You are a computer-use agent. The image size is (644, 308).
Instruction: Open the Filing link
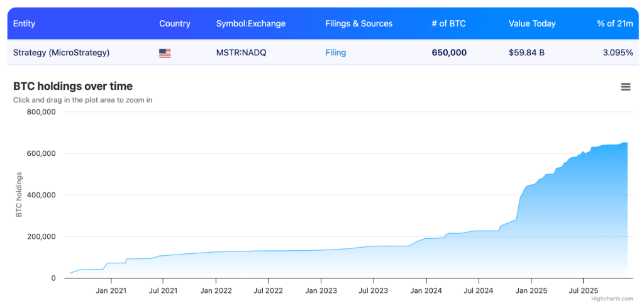point(335,53)
